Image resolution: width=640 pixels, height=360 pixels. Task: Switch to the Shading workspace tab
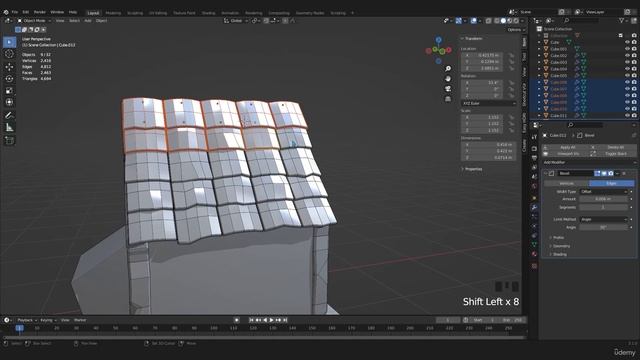tap(208, 13)
